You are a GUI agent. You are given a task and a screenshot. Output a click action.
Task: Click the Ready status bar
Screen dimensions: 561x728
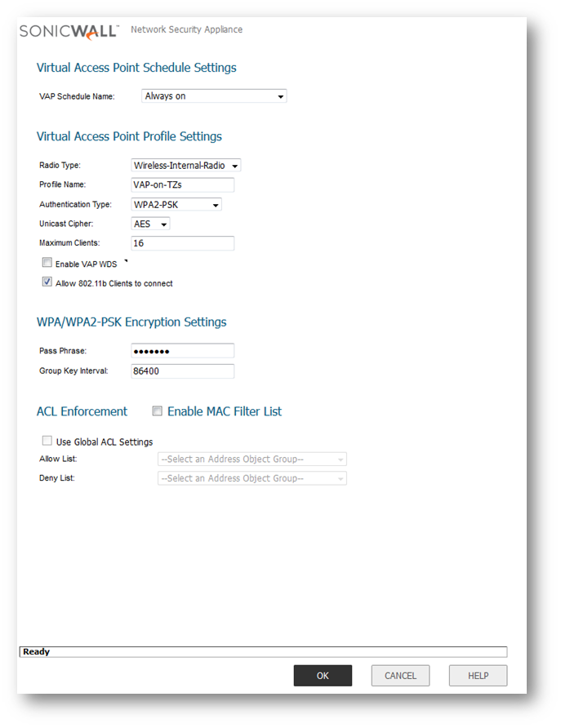[x=262, y=652]
